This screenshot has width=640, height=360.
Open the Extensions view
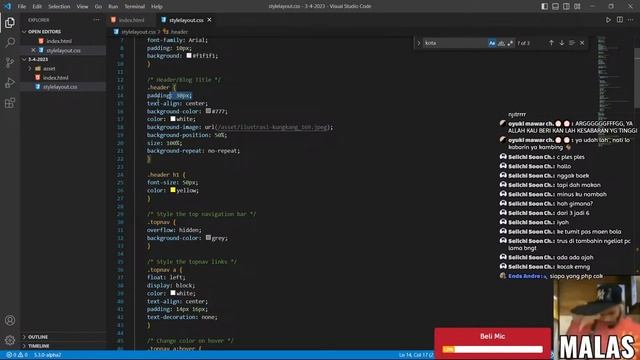[x=10, y=103]
